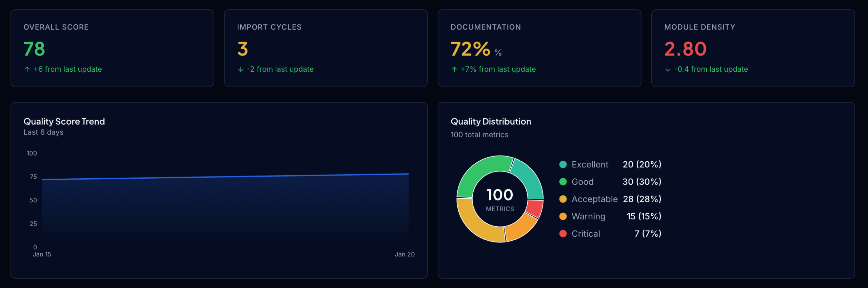The height and width of the screenshot is (288, 868).
Task: Click the up arrow icon in Documentation card
Action: click(x=454, y=69)
